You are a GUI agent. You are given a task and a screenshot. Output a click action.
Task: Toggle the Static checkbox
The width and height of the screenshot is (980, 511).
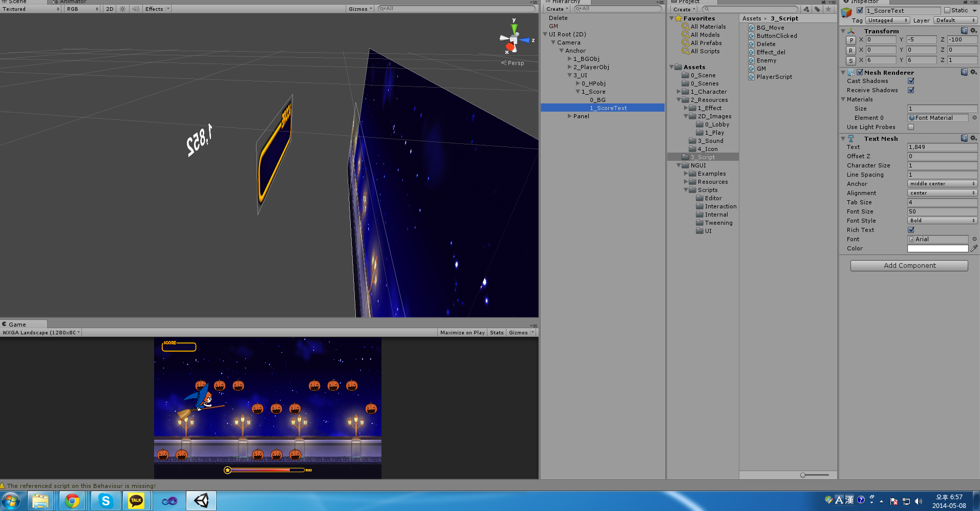click(947, 10)
